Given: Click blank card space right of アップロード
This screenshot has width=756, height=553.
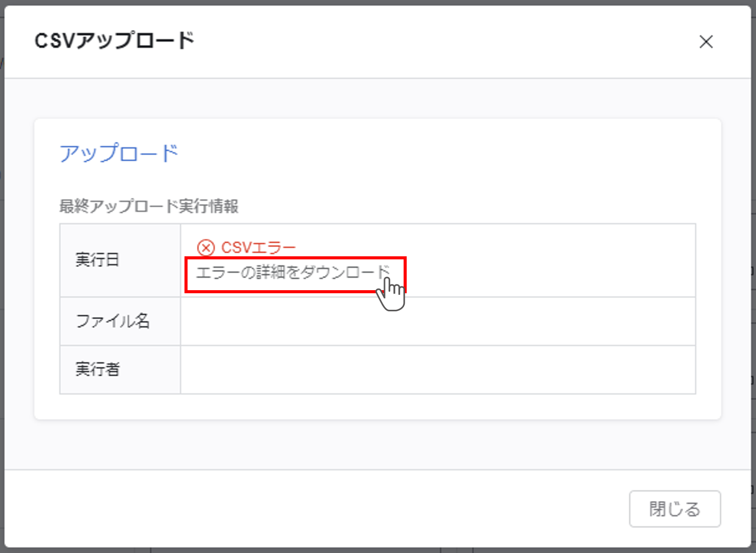Looking at the screenshot, I should tap(424, 153).
